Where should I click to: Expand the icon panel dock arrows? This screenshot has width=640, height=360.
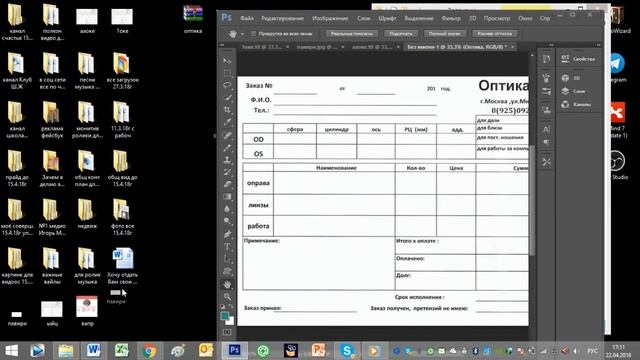(551, 45)
